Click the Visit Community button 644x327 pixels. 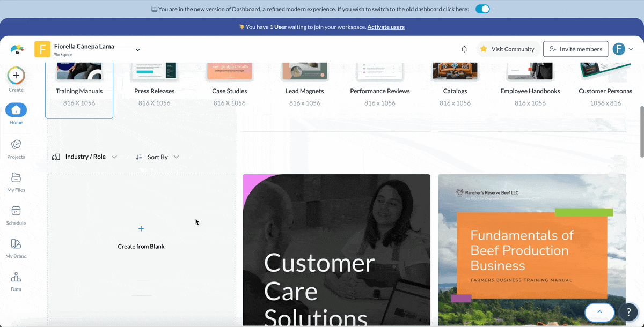click(507, 49)
